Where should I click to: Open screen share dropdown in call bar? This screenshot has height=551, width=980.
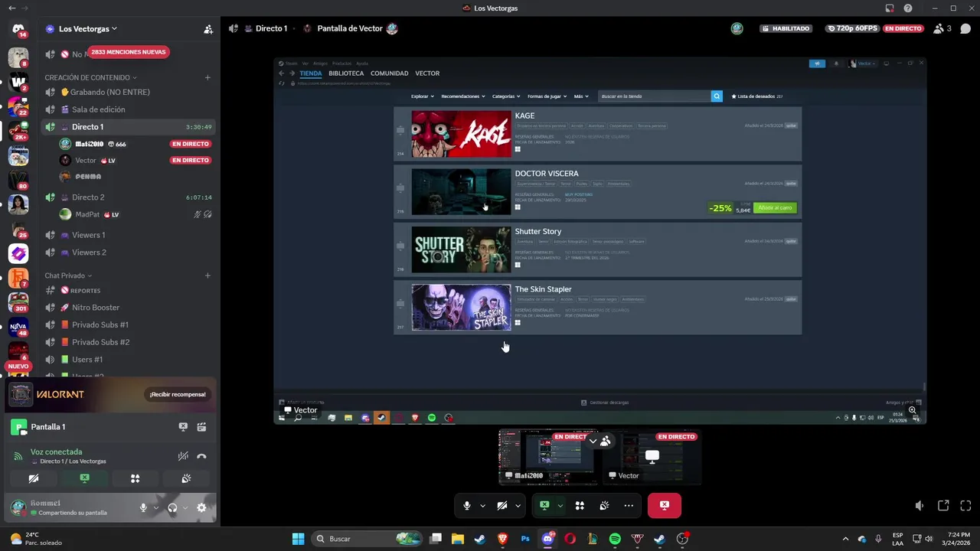pos(560,506)
